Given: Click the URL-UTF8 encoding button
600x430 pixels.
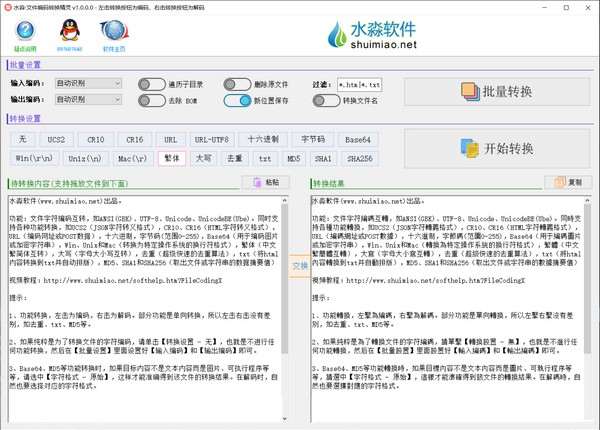Looking at the screenshot, I should 211,140.
